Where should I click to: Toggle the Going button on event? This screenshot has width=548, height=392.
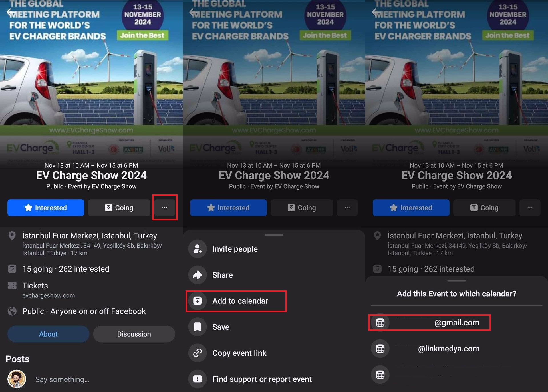119,208
